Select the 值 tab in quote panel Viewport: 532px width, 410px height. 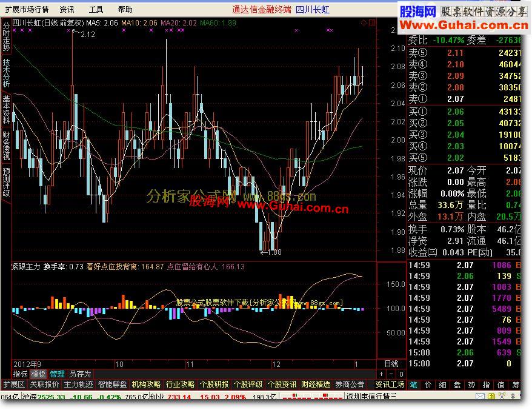(501, 385)
